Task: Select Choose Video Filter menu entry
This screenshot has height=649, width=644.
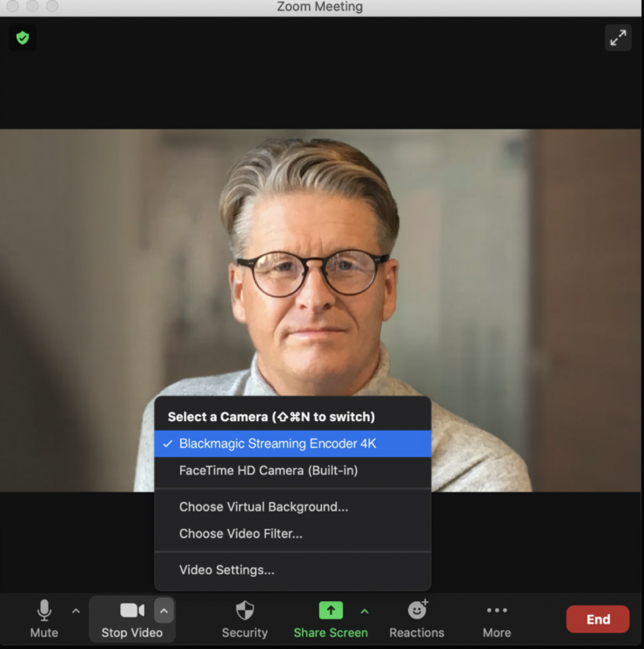Action: click(240, 533)
